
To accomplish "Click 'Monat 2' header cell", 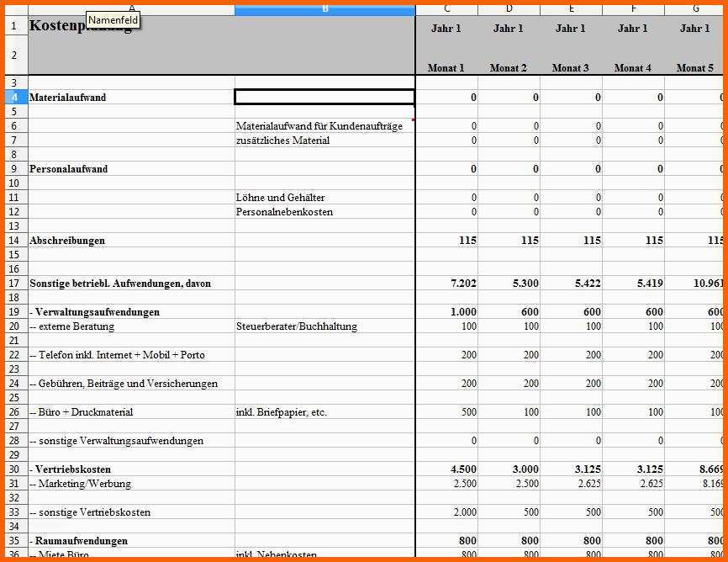I will coord(509,56).
